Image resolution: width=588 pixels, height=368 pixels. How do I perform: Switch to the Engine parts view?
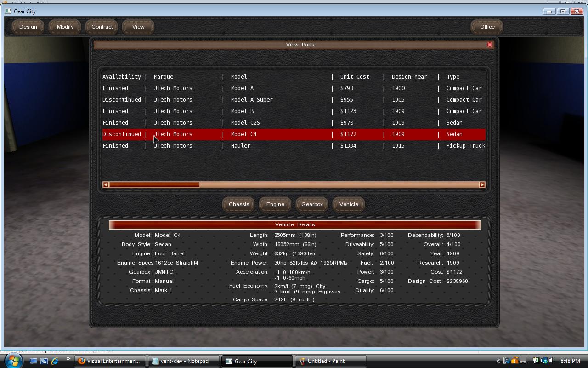275,204
